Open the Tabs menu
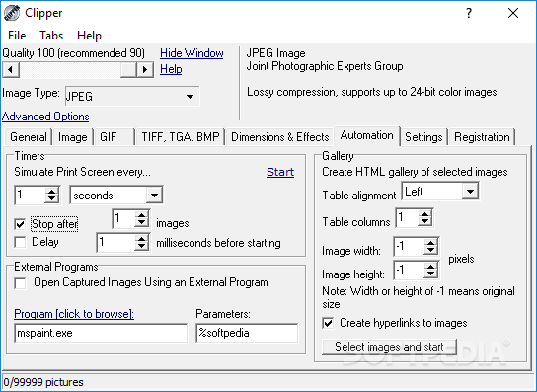Image resolution: width=537 pixels, height=392 pixels. click(x=51, y=36)
